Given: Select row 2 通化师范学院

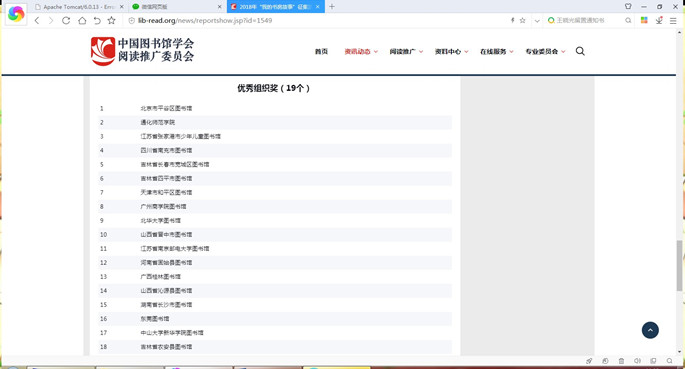Looking at the screenshot, I should tap(275, 122).
